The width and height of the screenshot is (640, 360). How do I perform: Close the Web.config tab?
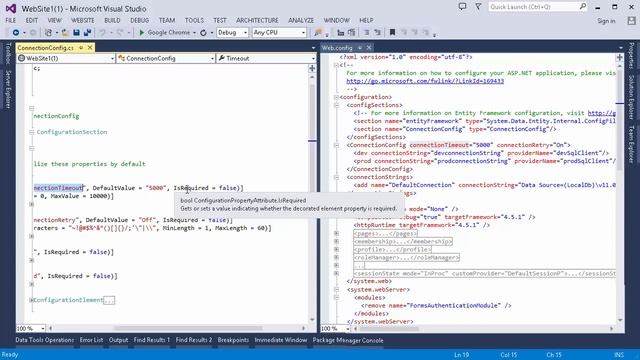click(369, 48)
